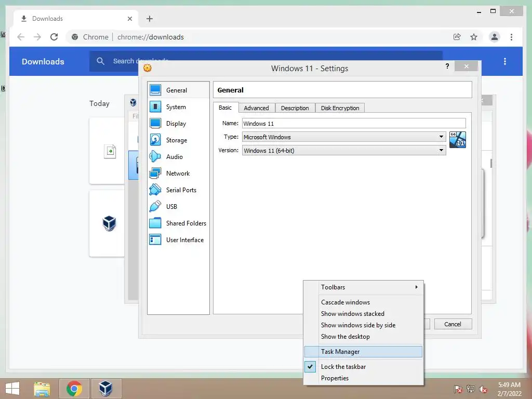Open the General settings category
The image size is (532, 399).
coord(178,90)
